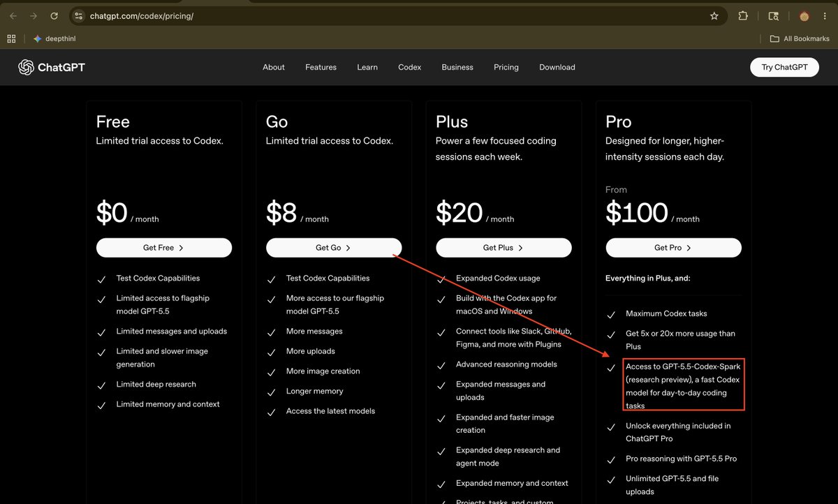Viewport: 838px width, 504px height.
Task: Click the media/tab search icon in the toolbar
Action: point(773,15)
